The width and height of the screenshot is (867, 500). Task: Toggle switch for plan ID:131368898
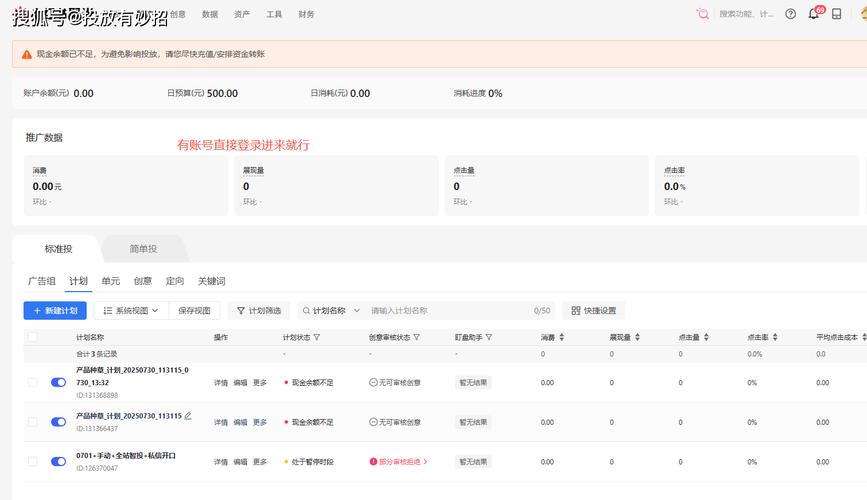58,382
